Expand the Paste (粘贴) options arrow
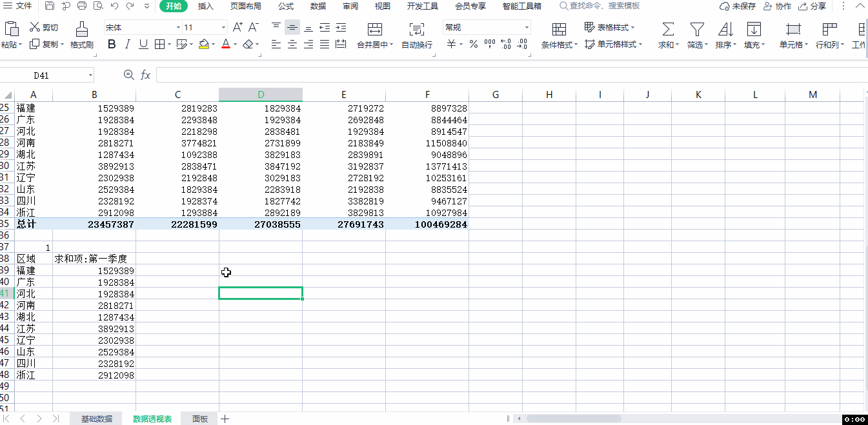The image size is (868, 425). click(21, 44)
